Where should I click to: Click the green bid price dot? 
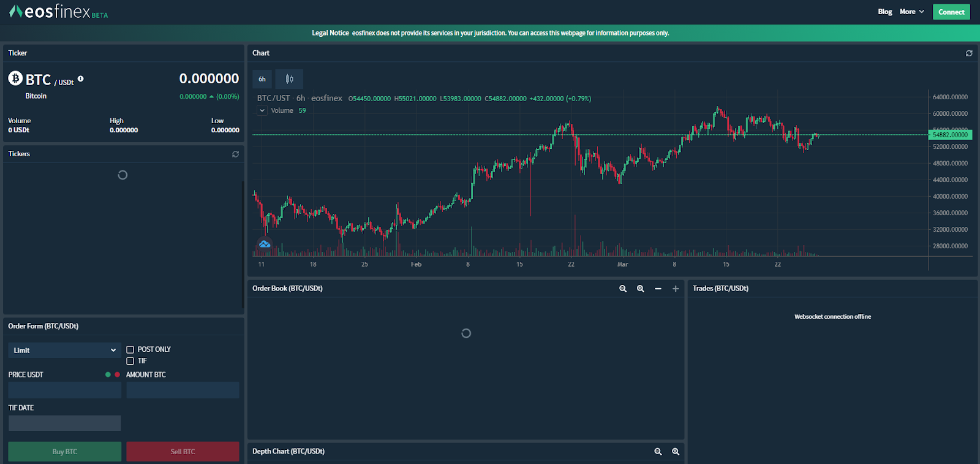[x=108, y=375]
